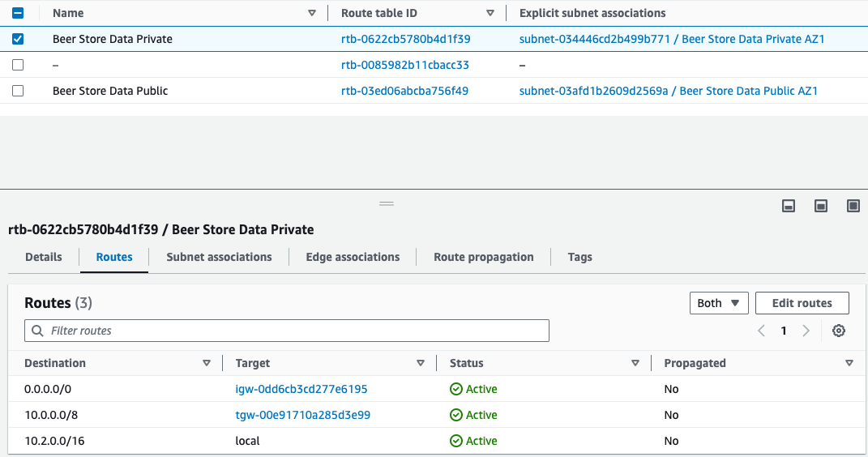Select the Beer Store Data Public checkbox
Screen dimensions: 868x457
18,91
